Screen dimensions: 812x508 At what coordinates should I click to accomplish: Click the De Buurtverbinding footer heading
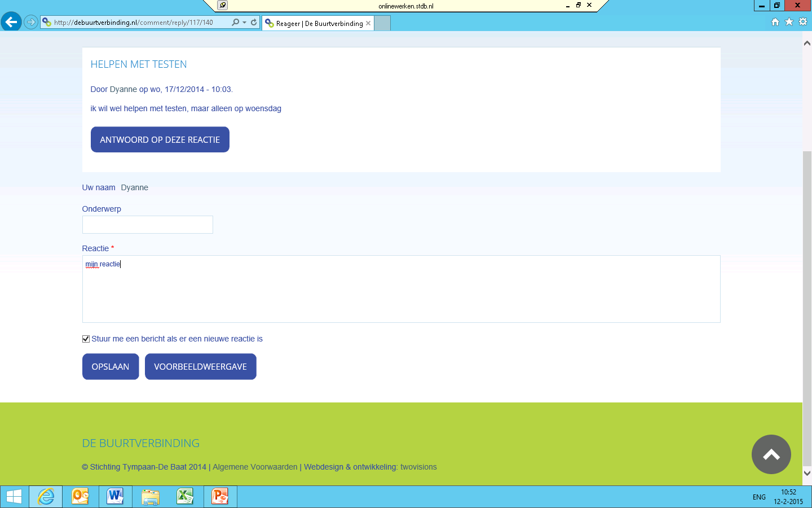point(141,443)
